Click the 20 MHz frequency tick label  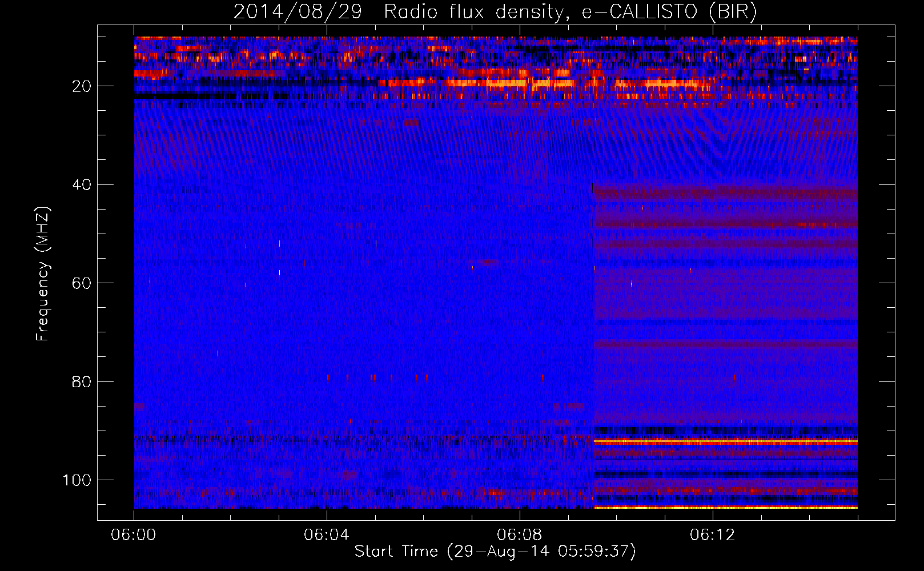tap(82, 86)
